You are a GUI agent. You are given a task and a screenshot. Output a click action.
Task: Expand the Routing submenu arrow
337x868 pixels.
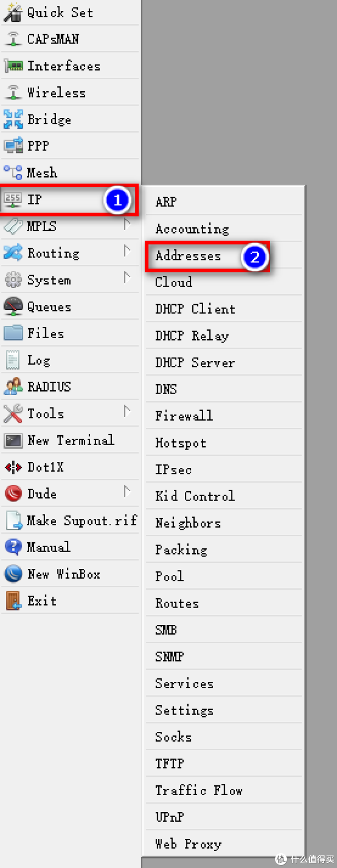point(127,251)
